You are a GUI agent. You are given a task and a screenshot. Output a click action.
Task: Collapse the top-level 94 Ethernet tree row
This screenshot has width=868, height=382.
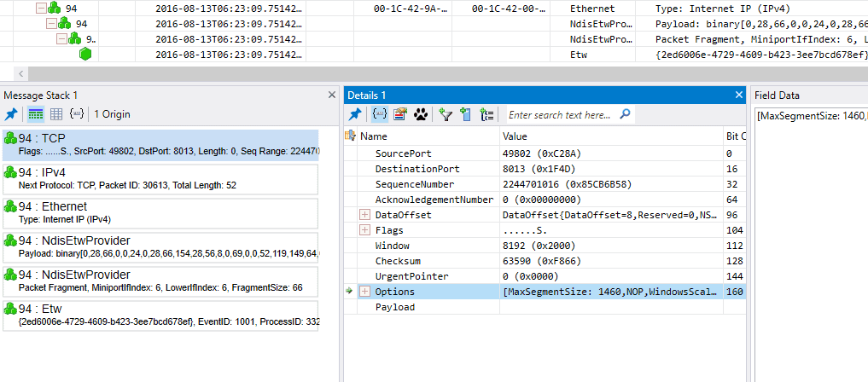pos(40,8)
